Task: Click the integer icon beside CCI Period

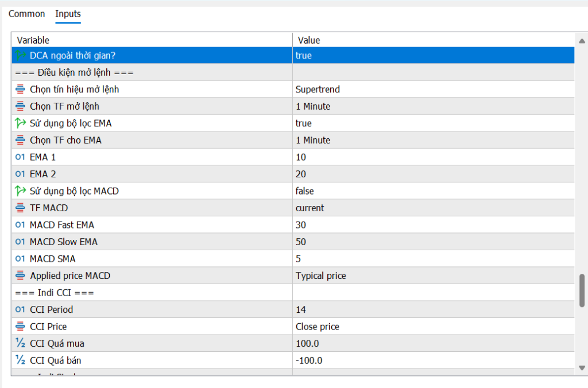Action: click(x=21, y=310)
